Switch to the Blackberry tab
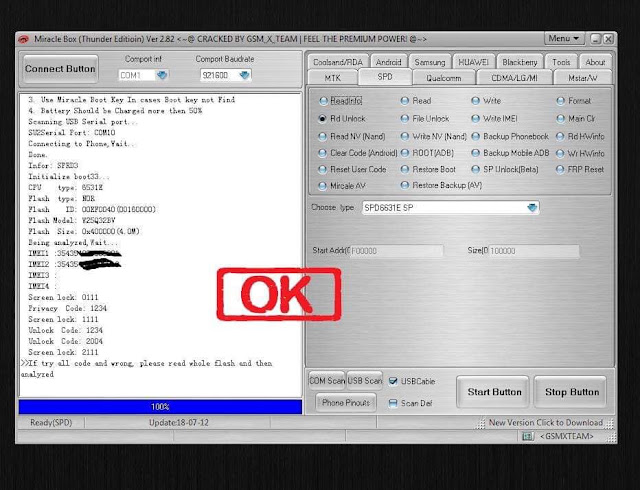 pos(520,62)
